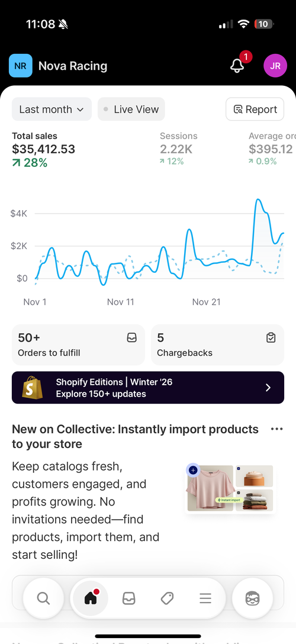Select the Sessions metric
The height and width of the screenshot is (644, 296).
click(179, 149)
